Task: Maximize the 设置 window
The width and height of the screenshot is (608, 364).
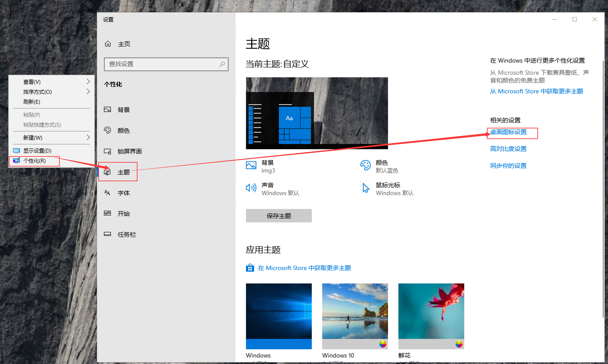Action: pyautogui.click(x=574, y=19)
